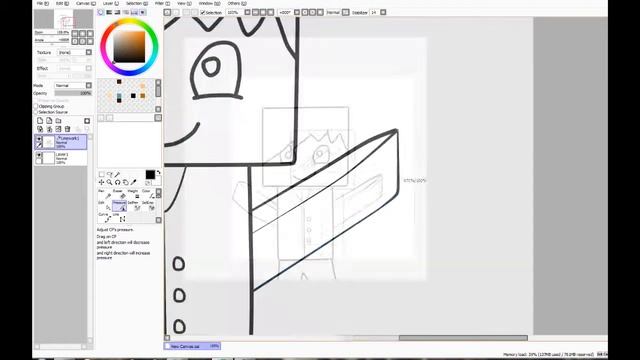Adjust the layer Opacity slider

pos(73,93)
